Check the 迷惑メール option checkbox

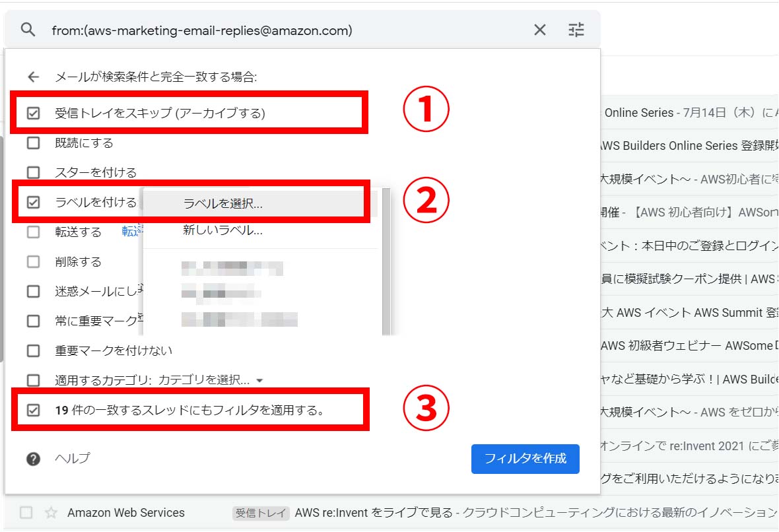click(x=33, y=291)
